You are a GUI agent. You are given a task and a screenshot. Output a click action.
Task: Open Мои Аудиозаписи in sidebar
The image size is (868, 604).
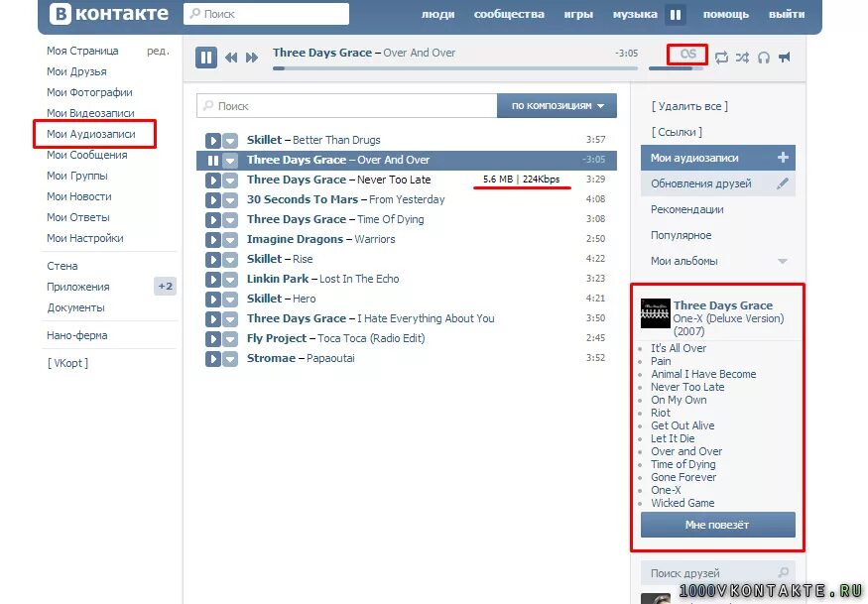coord(91,134)
